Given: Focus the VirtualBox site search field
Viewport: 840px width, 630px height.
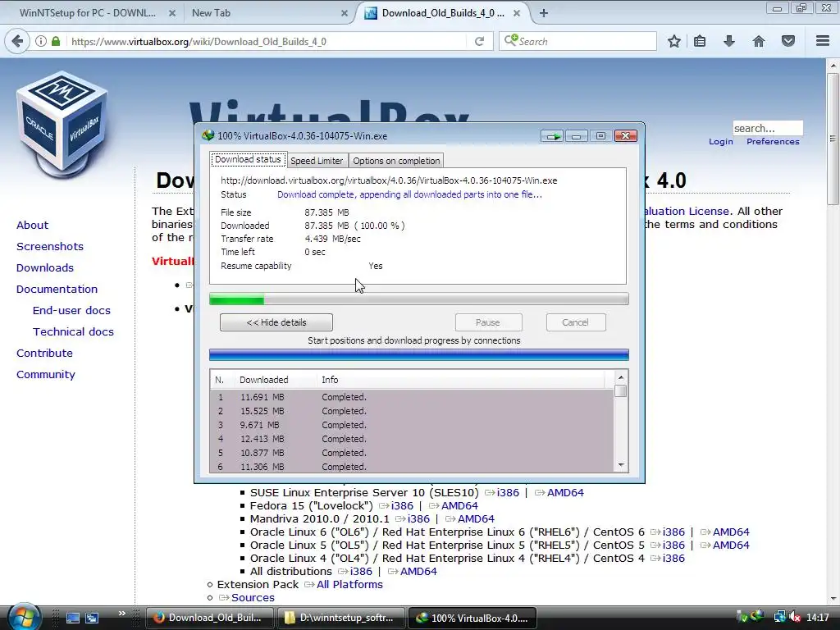Looking at the screenshot, I should (768, 128).
